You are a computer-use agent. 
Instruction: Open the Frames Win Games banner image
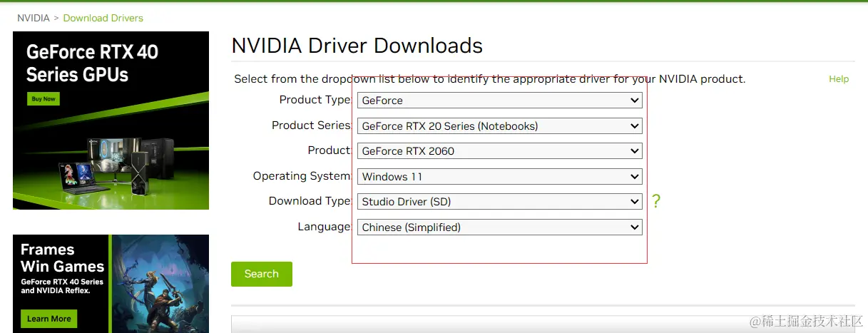(x=111, y=284)
